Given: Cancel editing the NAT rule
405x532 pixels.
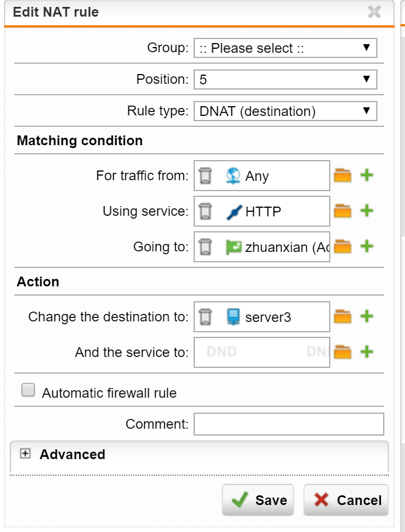Looking at the screenshot, I should (x=346, y=500).
